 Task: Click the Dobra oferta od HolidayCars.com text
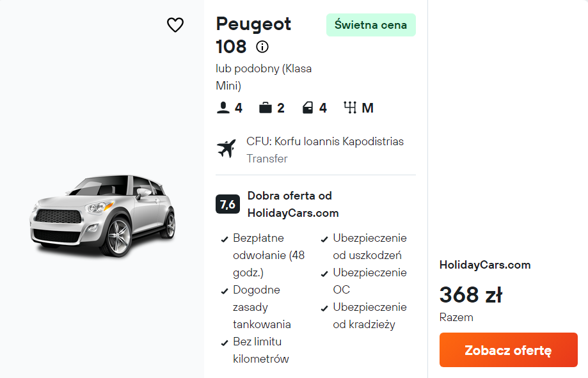pos(292,204)
